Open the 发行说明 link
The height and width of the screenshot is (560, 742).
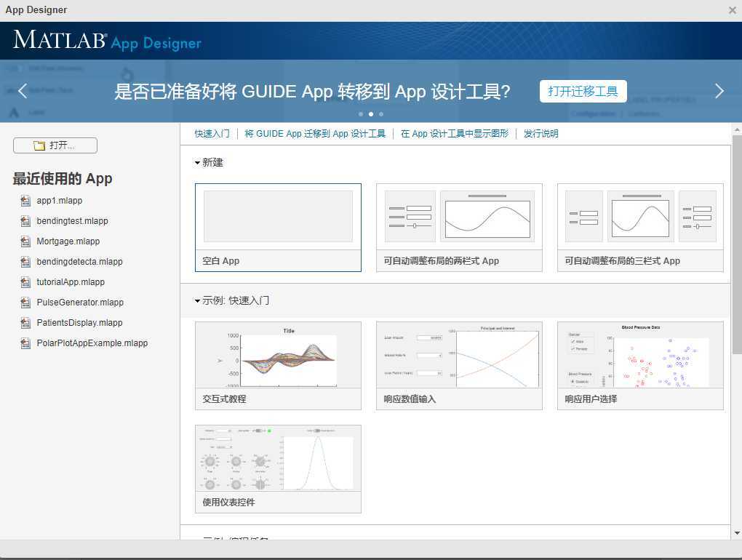[541, 134]
